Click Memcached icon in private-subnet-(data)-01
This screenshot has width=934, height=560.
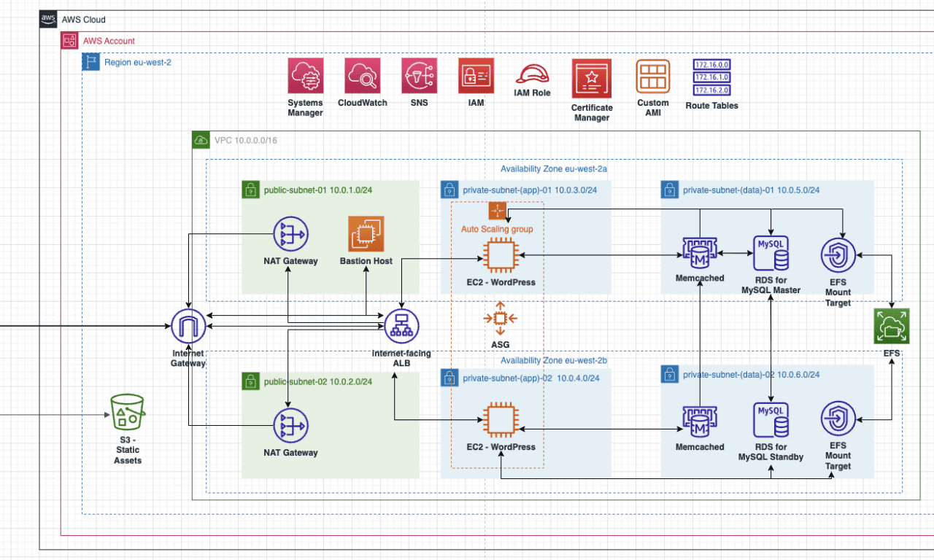[x=700, y=254]
